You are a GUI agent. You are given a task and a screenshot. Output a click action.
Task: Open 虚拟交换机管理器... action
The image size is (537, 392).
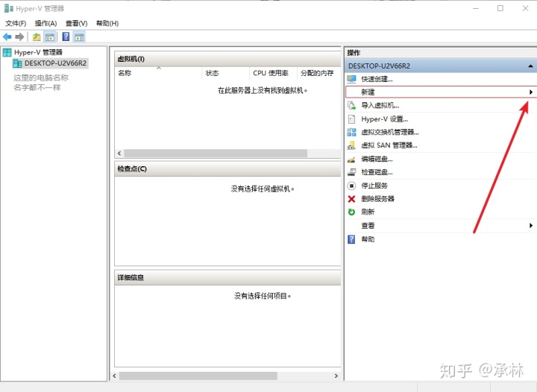coord(390,132)
